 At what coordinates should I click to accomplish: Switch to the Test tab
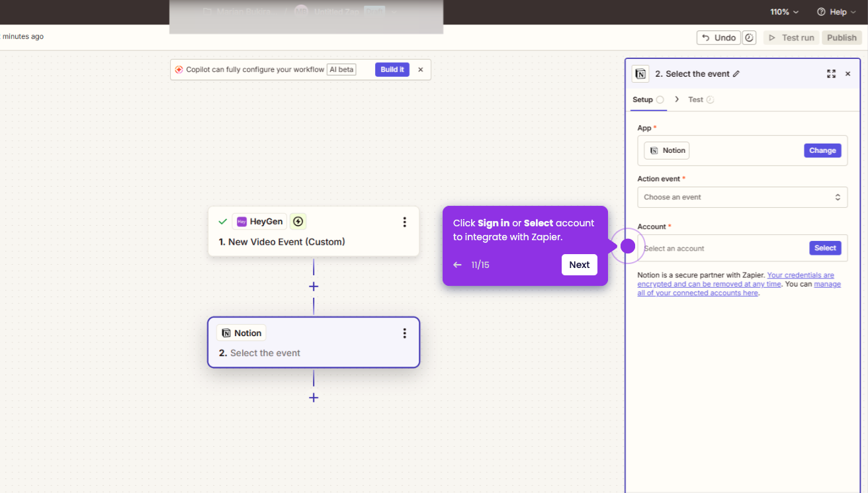click(x=695, y=100)
